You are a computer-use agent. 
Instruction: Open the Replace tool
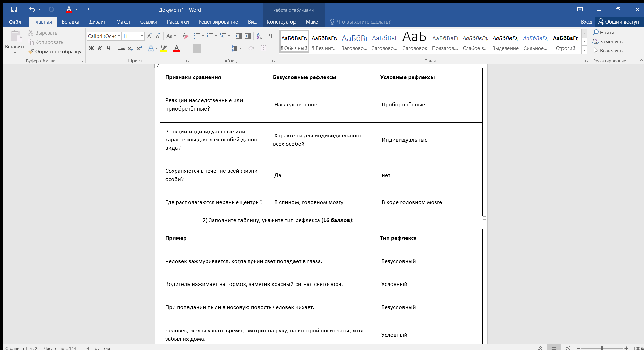607,42
